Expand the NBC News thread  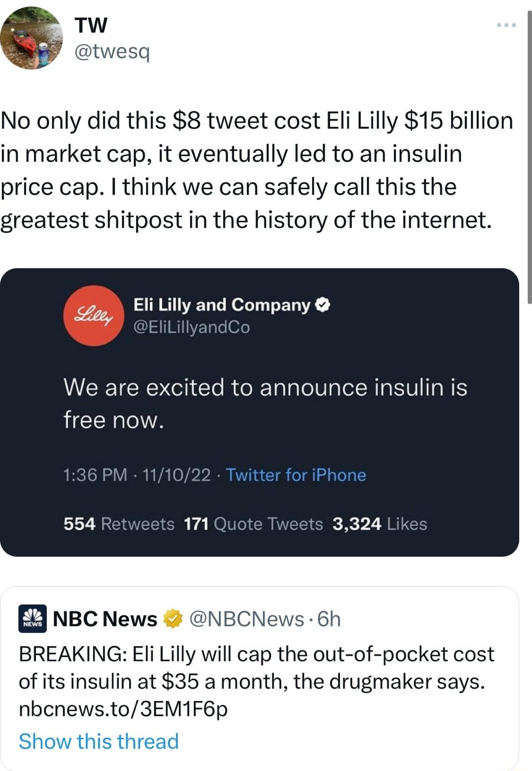pyautogui.click(x=99, y=741)
